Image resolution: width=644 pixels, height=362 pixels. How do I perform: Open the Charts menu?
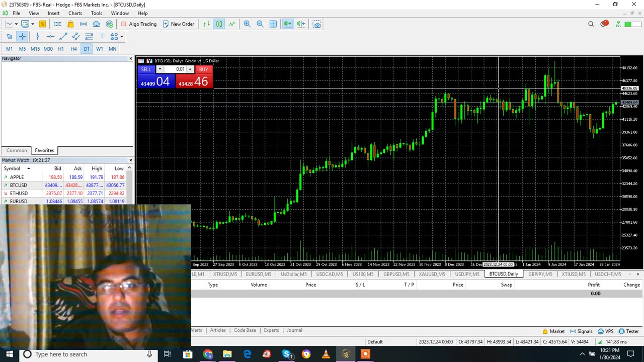[x=75, y=13]
